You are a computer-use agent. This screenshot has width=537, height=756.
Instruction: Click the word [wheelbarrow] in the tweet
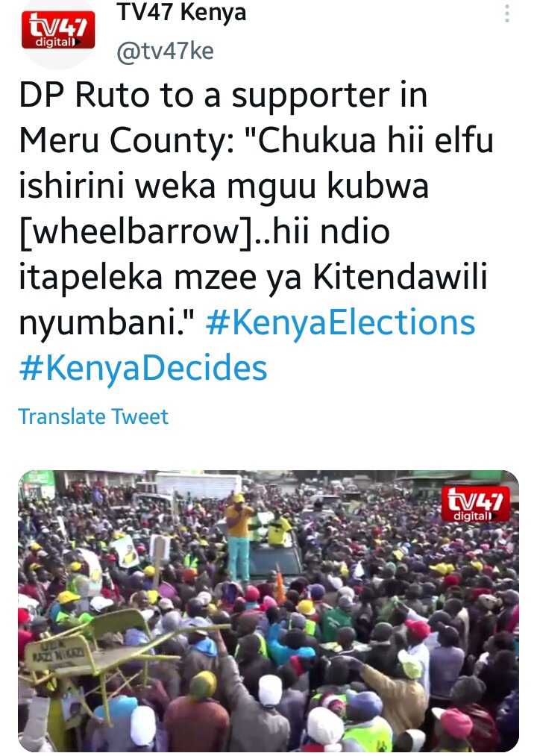[x=136, y=232]
